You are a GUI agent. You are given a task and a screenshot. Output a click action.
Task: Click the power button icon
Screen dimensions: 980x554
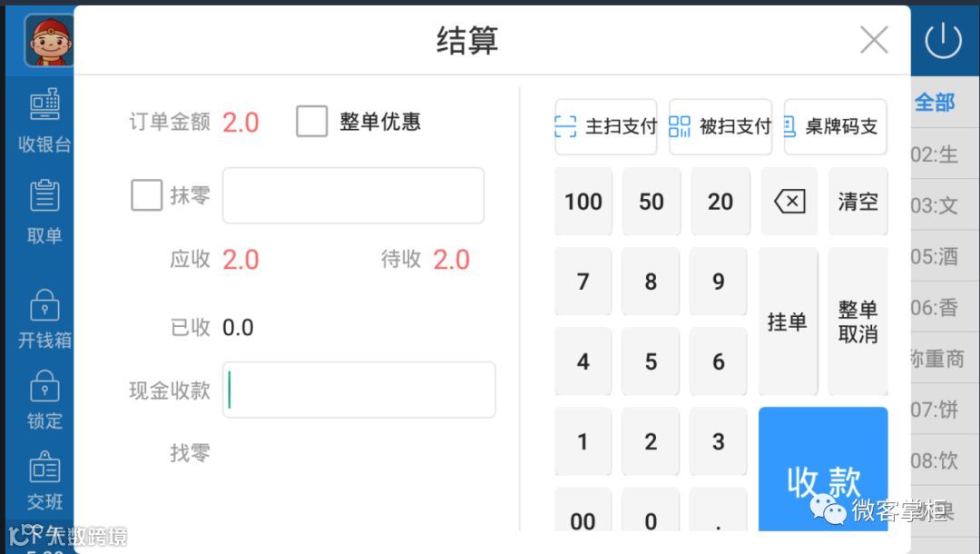click(943, 40)
